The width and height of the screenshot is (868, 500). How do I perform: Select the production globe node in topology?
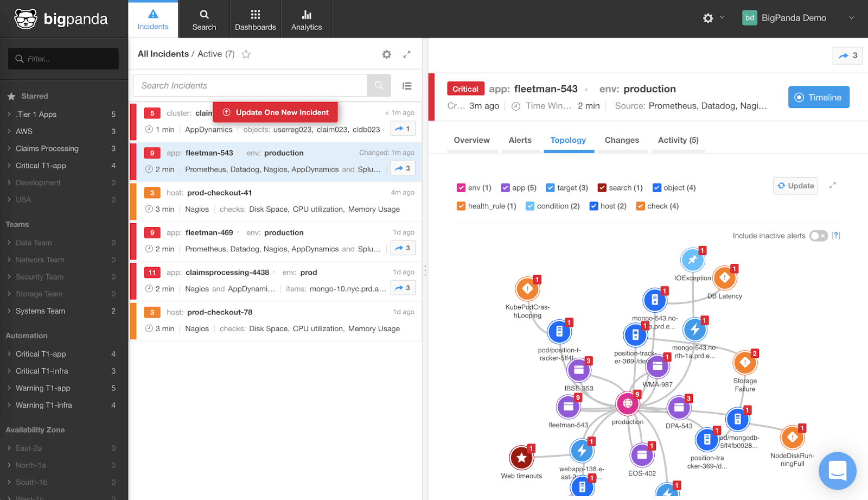(628, 403)
